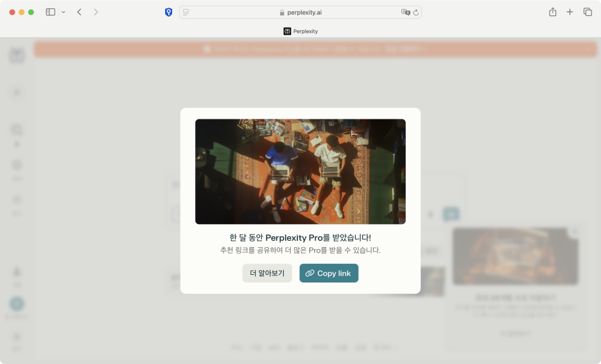The image size is (601, 364).
Task: Open the Safari sidebar toggle icon
Action: tap(51, 12)
